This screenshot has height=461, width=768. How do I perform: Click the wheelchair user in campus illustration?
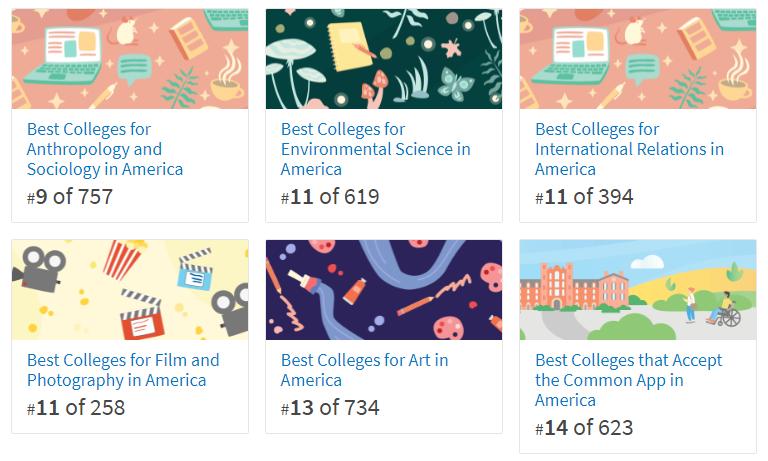(x=727, y=310)
